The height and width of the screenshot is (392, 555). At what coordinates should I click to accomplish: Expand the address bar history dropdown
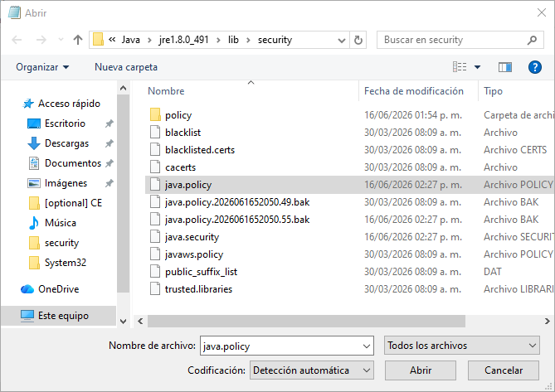click(x=342, y=41)
